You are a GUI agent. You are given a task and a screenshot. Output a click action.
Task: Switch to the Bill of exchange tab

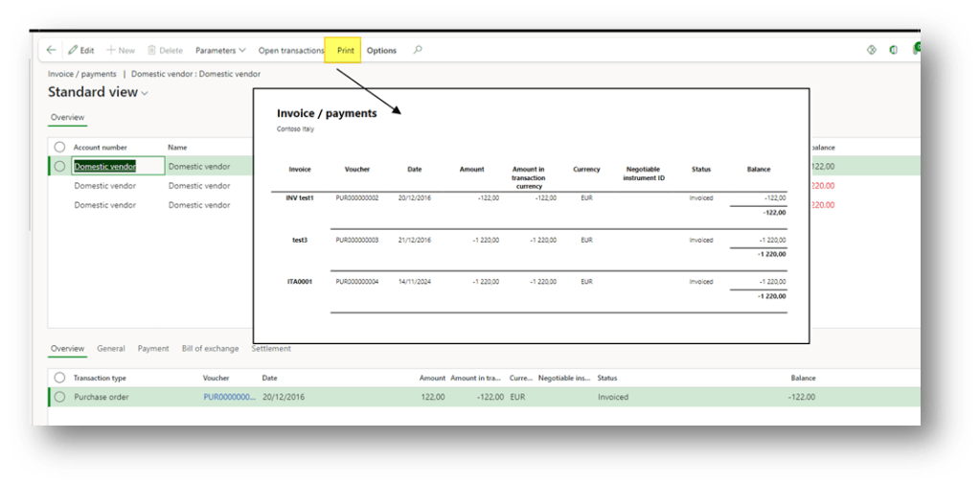tap(210, 349)
